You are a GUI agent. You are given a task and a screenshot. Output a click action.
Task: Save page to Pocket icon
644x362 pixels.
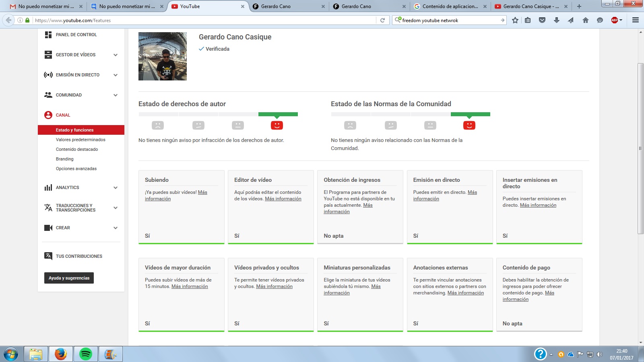click(542, 20)
